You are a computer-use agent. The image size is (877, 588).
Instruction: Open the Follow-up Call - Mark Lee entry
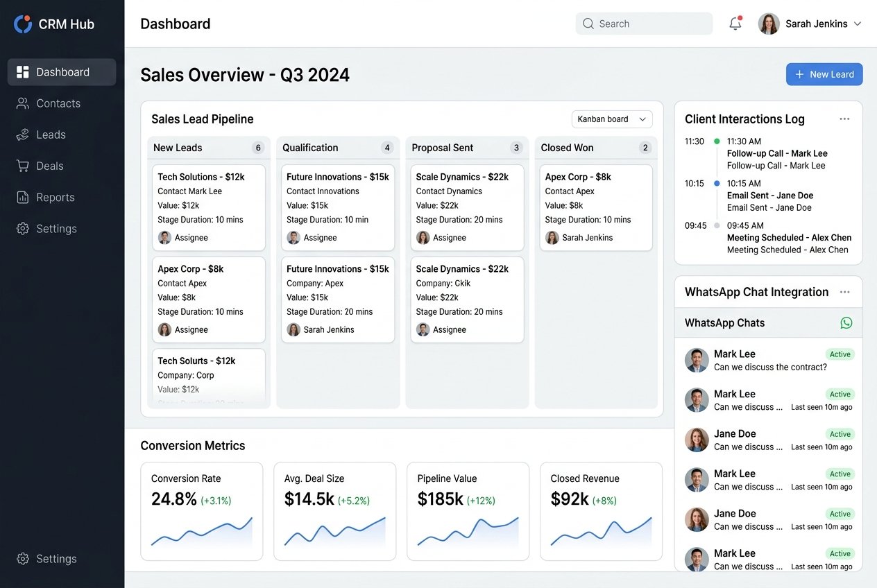777,153
